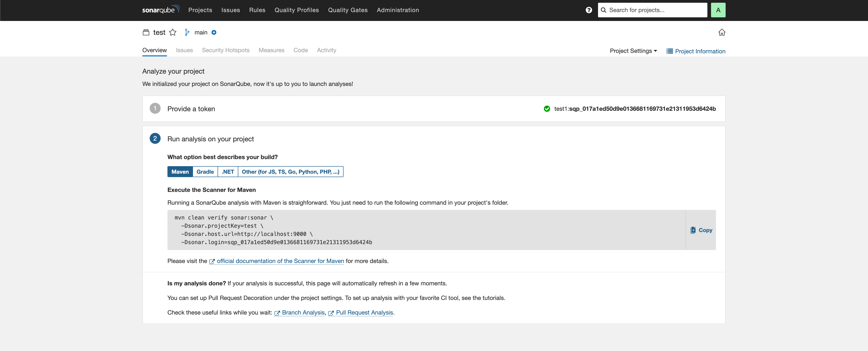
Task: Open the Pull Request Analysis link
Action: tap(364, 312)
